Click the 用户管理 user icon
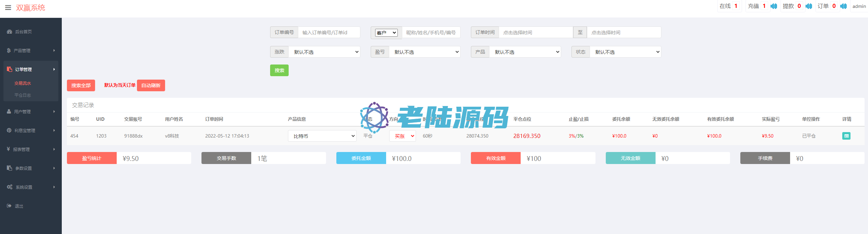This screenshot has height=234, width=868. pos(9,112)
